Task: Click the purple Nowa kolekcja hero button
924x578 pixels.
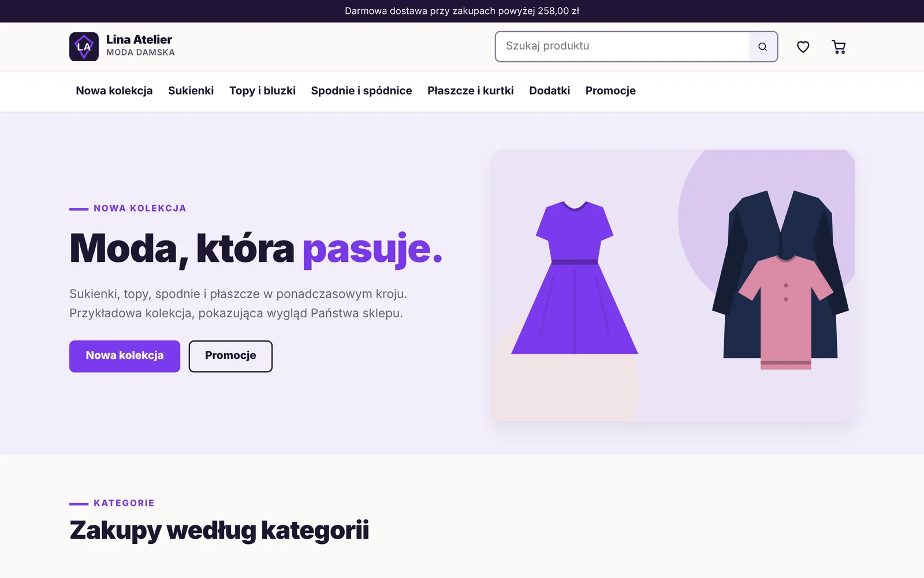Action: 125,356
